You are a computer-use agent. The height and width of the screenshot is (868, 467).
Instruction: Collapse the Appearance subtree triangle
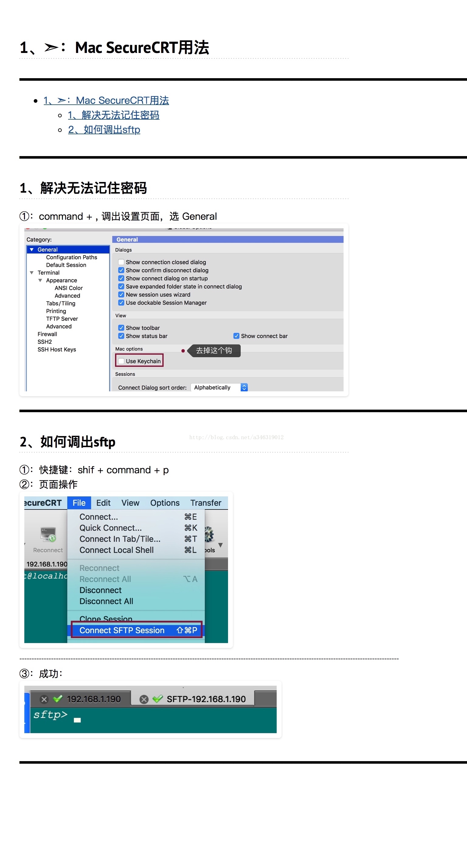pyautogui.click(x=40, y=280)
